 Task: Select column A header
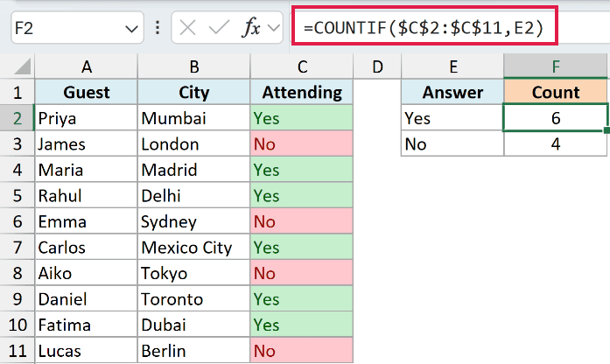pyautogui.click(x=87, y=66)
